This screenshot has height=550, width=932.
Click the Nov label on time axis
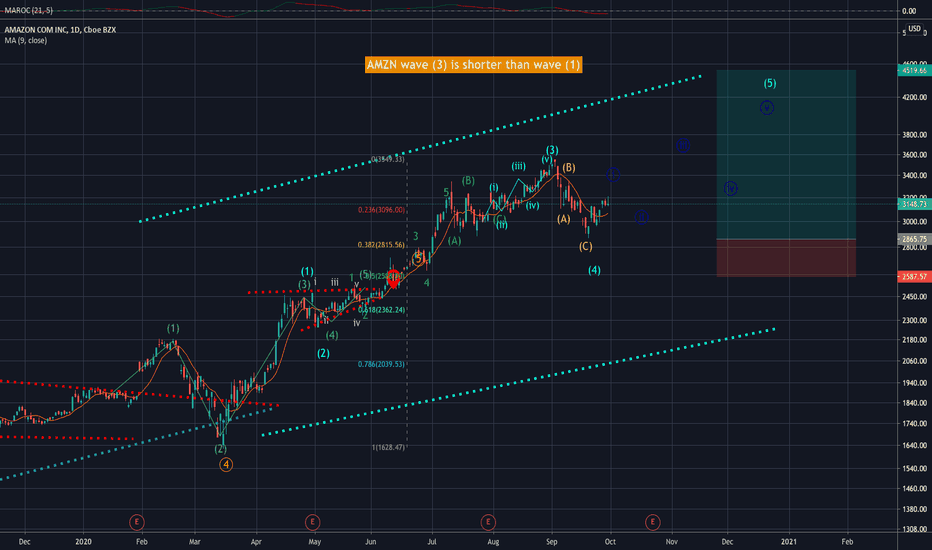(672, 542)
